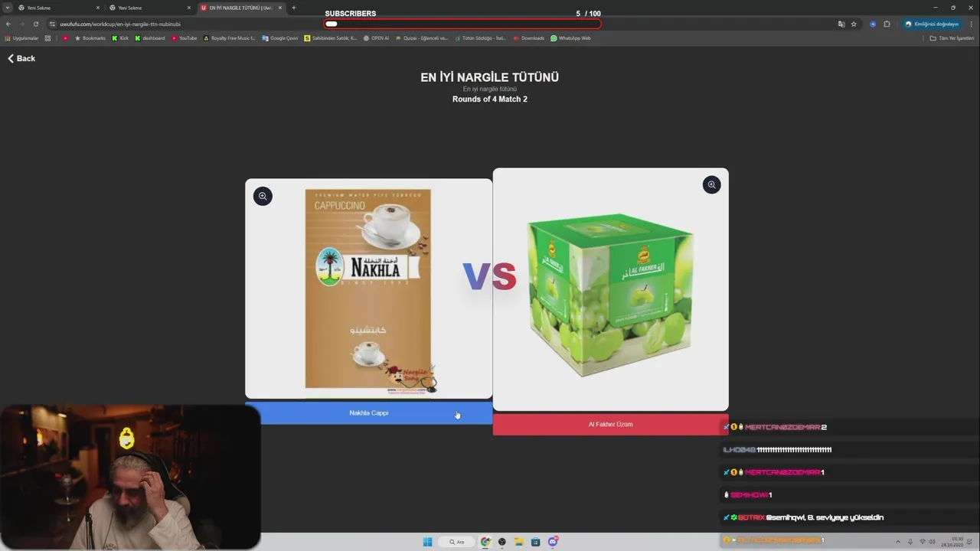Open the Extensions puzzle icon
This screenshot has width=980, height=551.
tap(887, 24)
